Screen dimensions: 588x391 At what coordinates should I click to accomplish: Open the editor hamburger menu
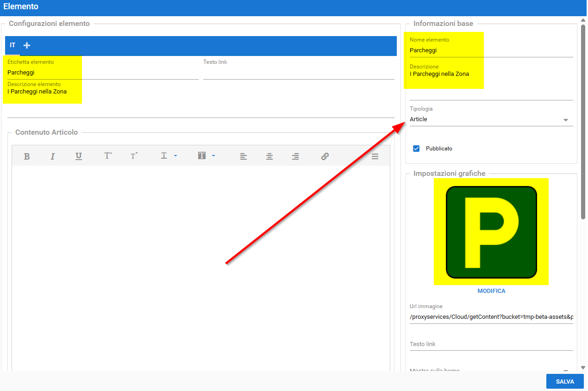pos(375,156)
